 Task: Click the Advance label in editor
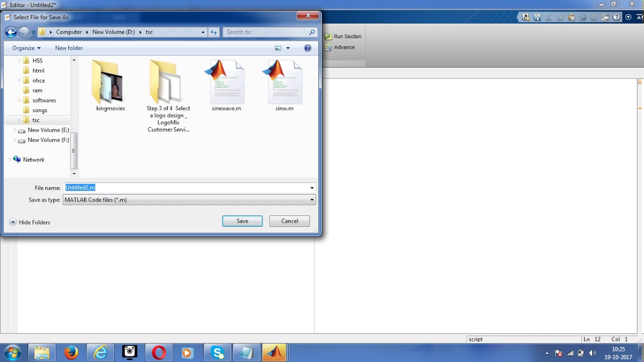click(x=345, y=47)
